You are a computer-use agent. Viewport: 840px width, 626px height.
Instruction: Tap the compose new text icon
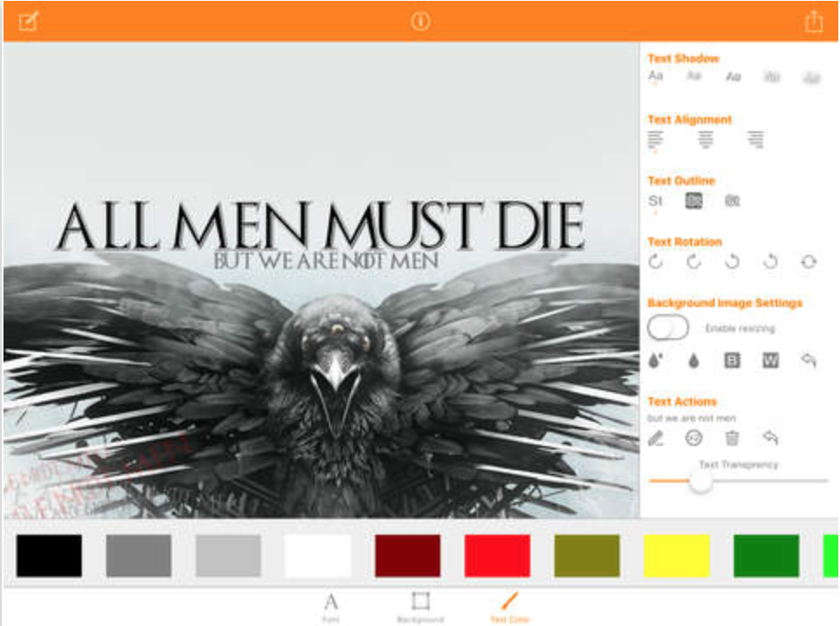[29, 22]
